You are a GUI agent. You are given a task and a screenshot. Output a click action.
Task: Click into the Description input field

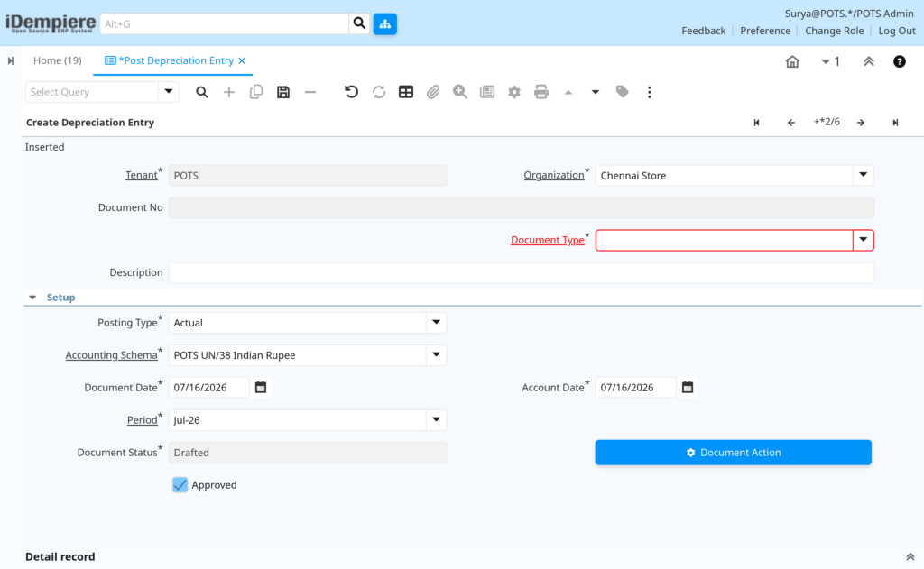pos(522,272)
